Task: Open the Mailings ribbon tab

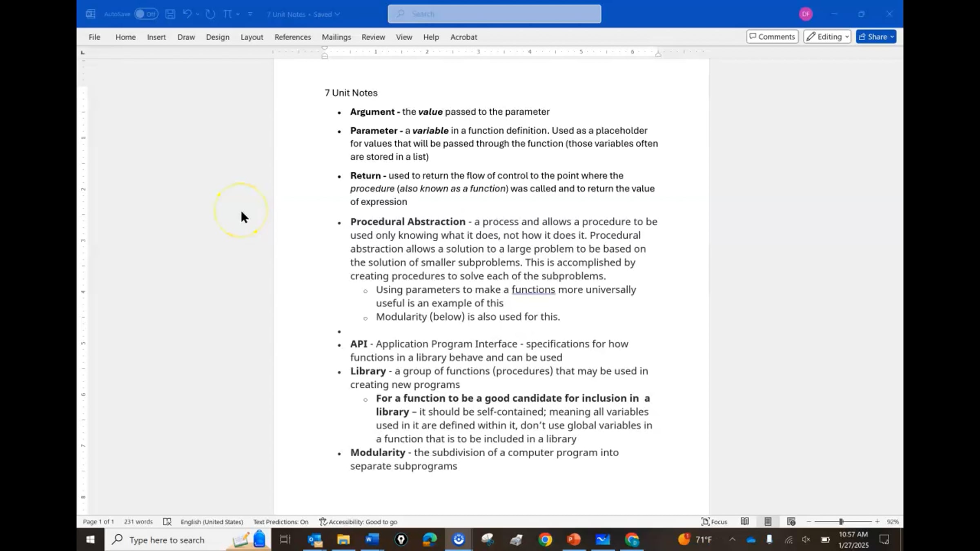Action: (x=336, y=37)
